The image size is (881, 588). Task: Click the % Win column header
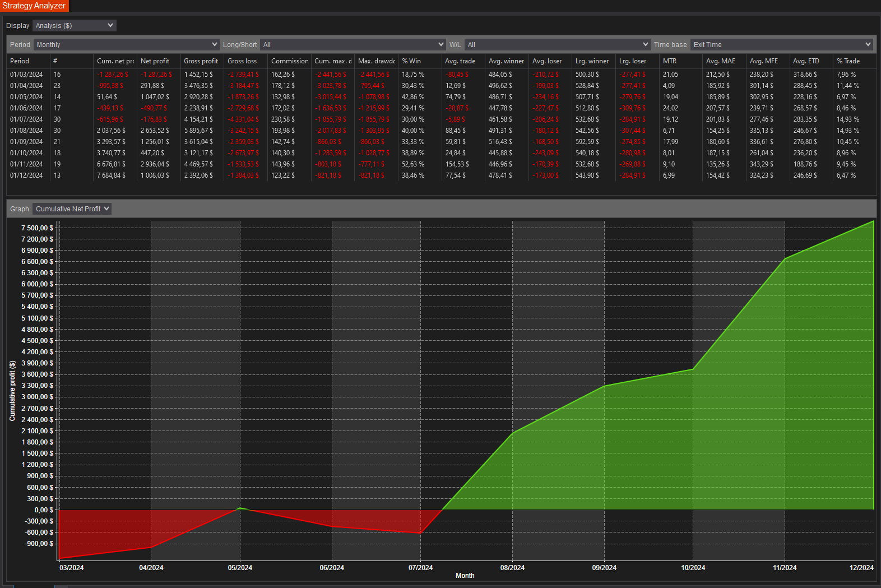click(420, 61)
